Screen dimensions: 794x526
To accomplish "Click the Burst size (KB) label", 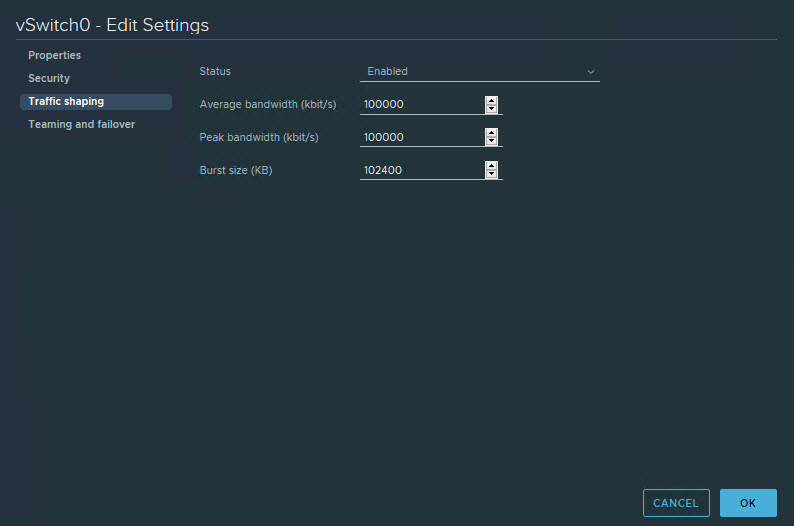I will tap(236, 171).
